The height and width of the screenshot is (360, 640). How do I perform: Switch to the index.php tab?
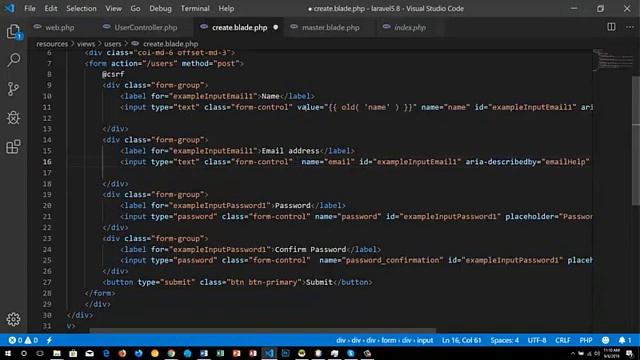pos(410,27)
